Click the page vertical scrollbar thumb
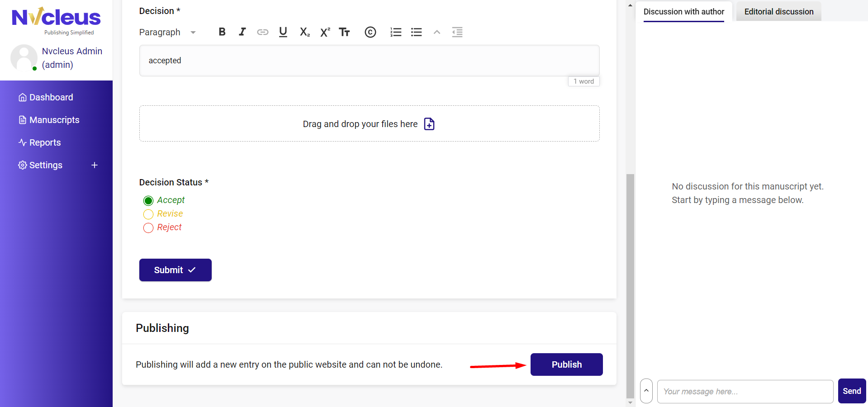This screenshot has width=868, height=407. (x=630, y=285)
